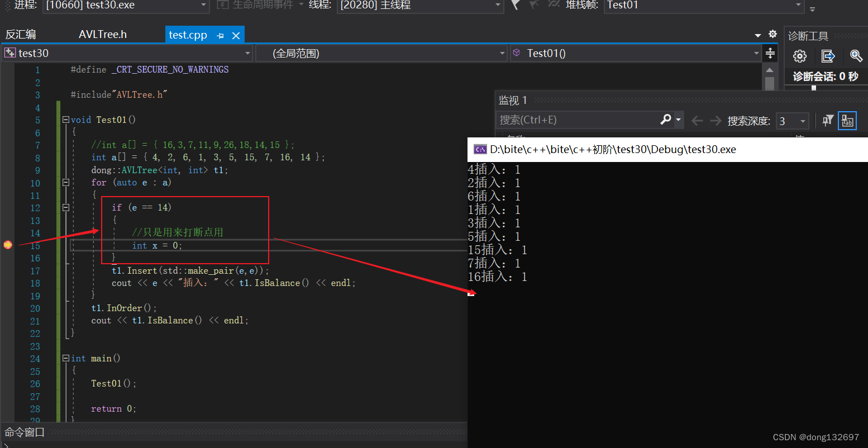The image size is (868, 448).
Task: Open editor tab settings gear icon
Action: pos(772,34)
